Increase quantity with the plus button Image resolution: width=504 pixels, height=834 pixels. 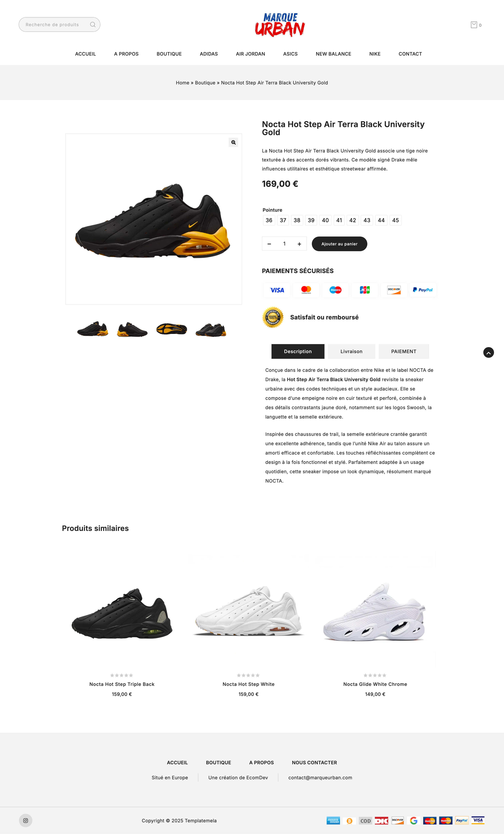[299, 244]
